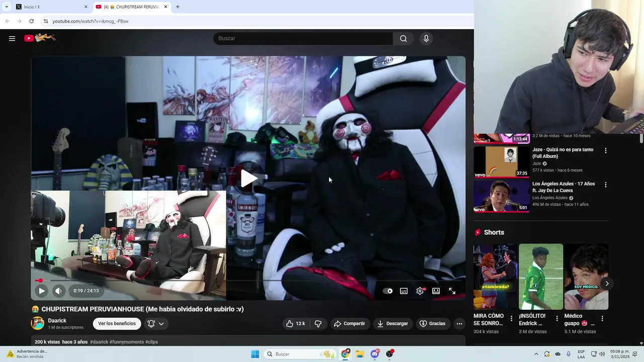Close the Inicio / X tab
644x362 pixels.
point(86,7)
